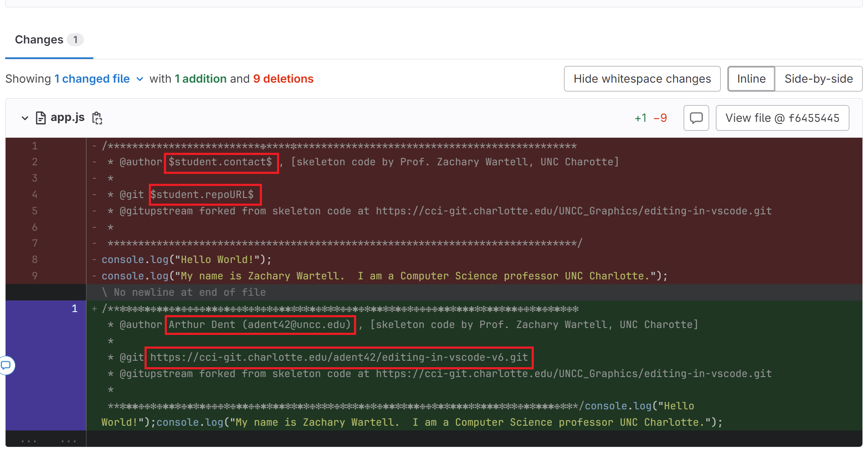Select the Changes tab
Viewport: 868px width, 458px height.
tap(39, 40)
